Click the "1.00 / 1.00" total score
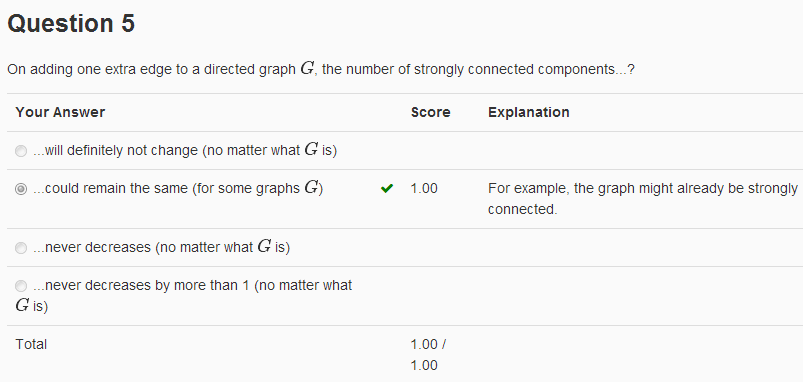This screenshot has height=382, width=803. click(428, 355)
